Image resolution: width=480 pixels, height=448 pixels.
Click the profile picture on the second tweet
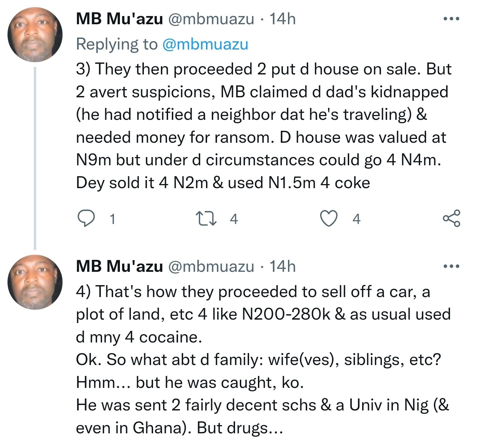click(35, 282)
